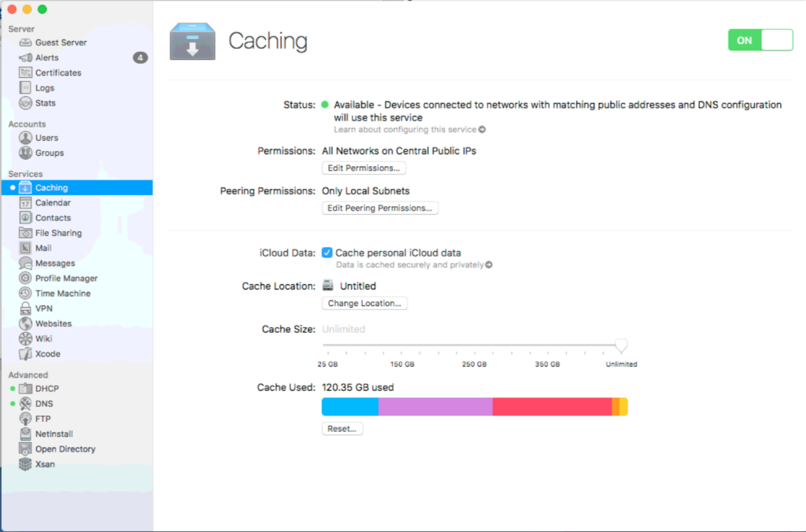The image size is (806, 532).
Task: Open the VPN lock icon
Action: point(25,308)
